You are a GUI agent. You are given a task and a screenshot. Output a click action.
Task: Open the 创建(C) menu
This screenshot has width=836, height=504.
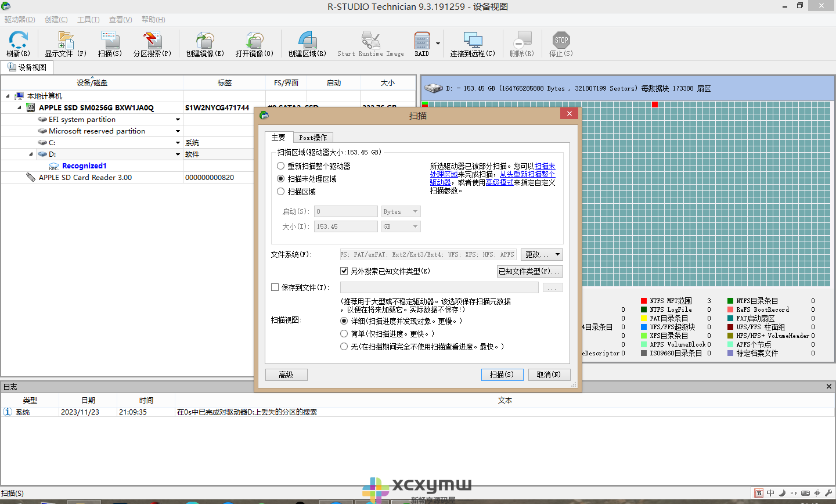[56, 19]
